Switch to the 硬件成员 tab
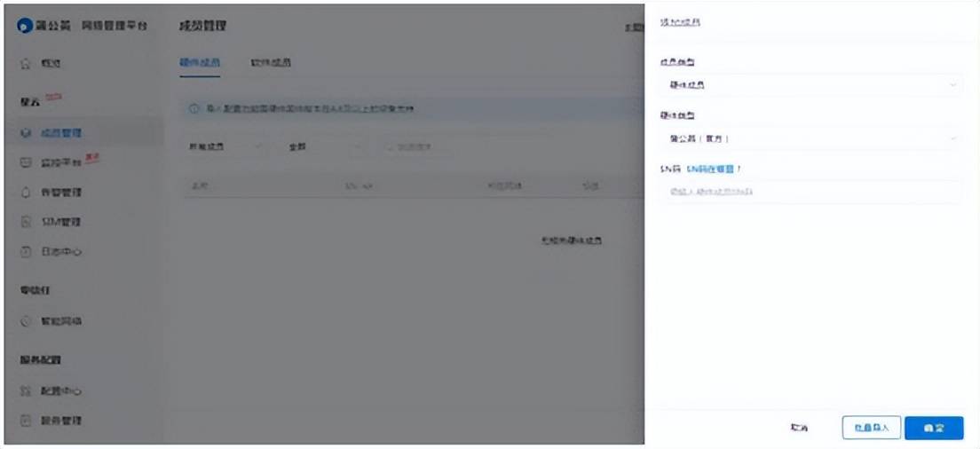The width and height of the screenshot is (980, 449). tap(200, 63)
